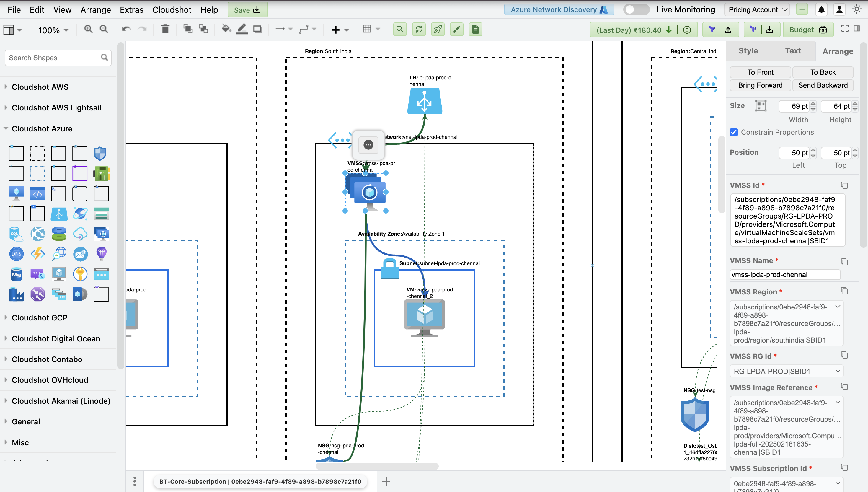Click the Budget button
Screen dimensions: 868x492
(x=808, y=30)
